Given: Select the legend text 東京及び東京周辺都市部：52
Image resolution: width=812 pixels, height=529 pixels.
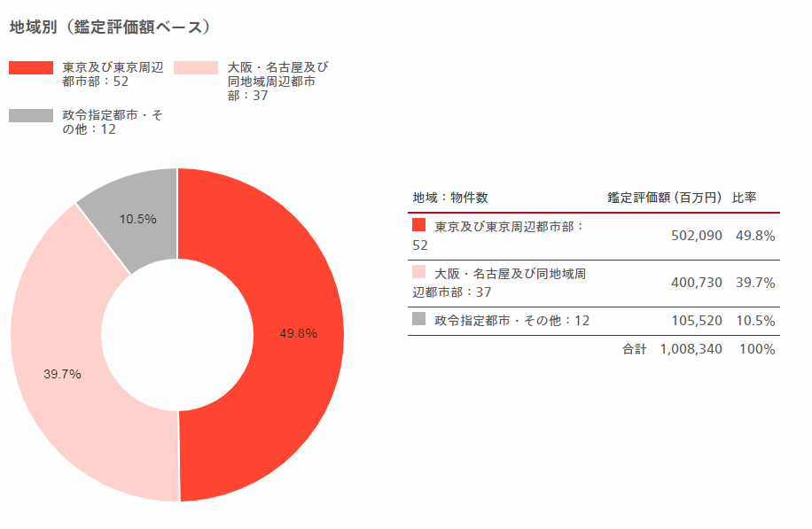Looking at the screenshot, I should [113, 74].
